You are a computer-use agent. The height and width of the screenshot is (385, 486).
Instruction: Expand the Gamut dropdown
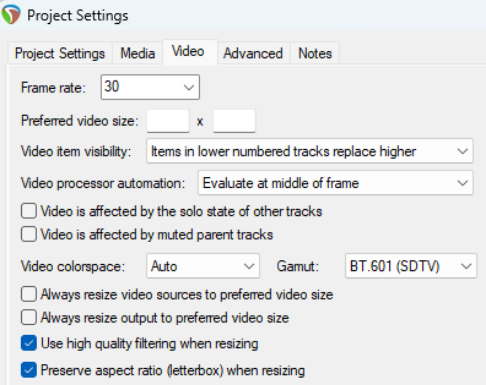pos(411,266)
